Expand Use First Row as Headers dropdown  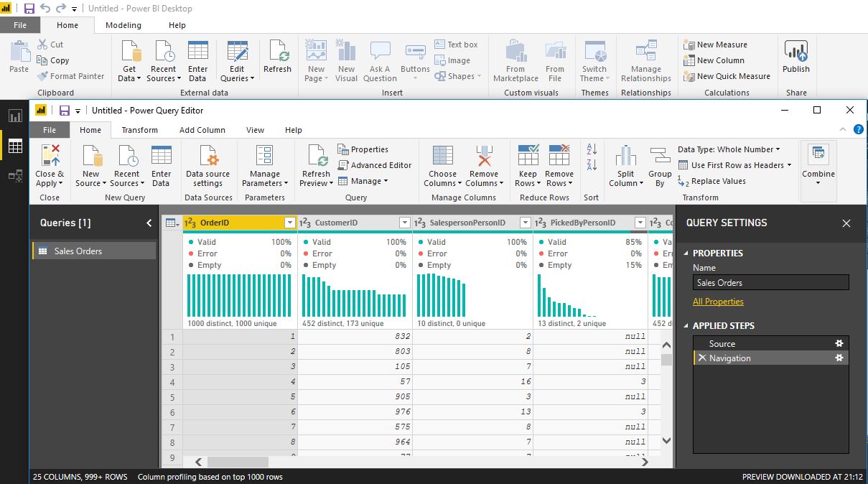[x=789, y=165]
